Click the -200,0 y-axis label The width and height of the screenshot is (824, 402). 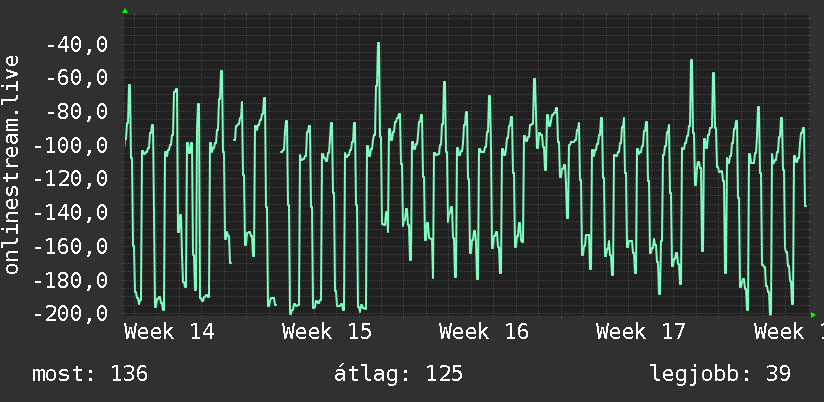(71, 314)
